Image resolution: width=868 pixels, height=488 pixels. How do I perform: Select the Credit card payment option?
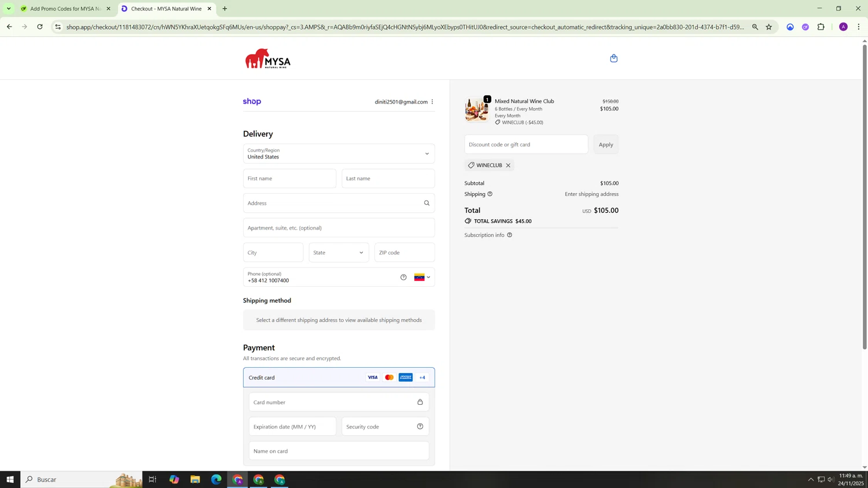tap(339, 378)
